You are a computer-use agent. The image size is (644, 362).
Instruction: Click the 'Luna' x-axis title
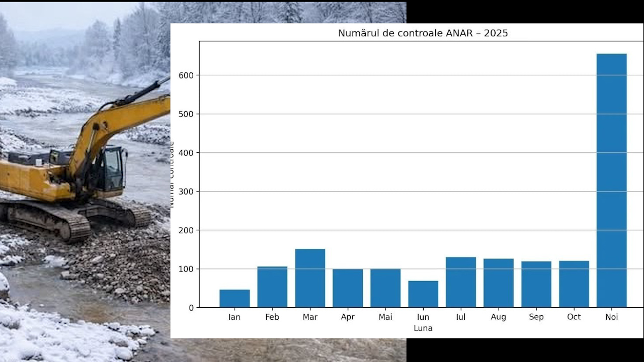coord(423,328)
